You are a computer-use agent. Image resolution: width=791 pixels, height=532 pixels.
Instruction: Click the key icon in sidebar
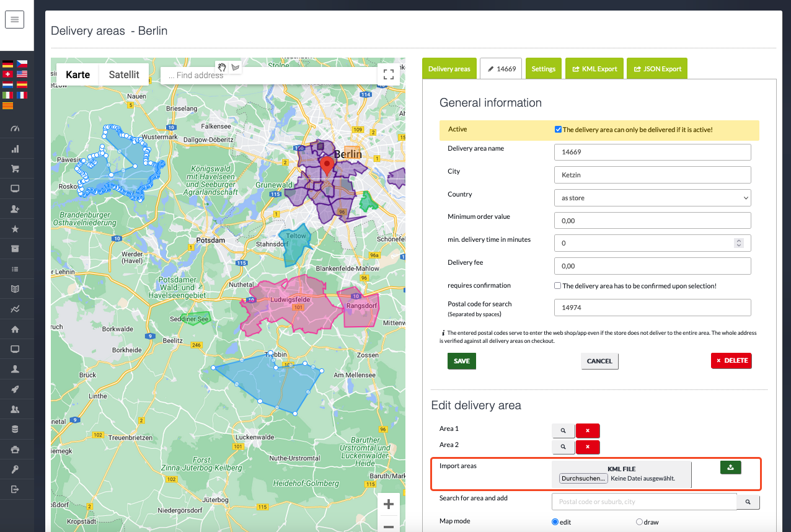click(x=15, y=469)
